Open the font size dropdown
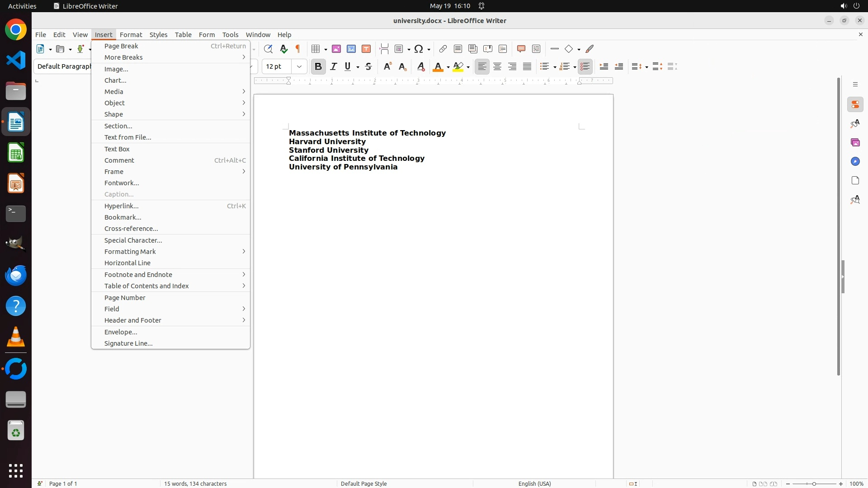 [x=299, y=66]
